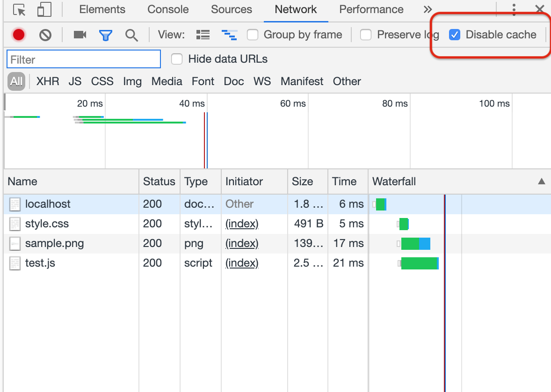Viewport: 551px width, 392px height.
Task: Clear the network log
Action: (x=45, y=35)
